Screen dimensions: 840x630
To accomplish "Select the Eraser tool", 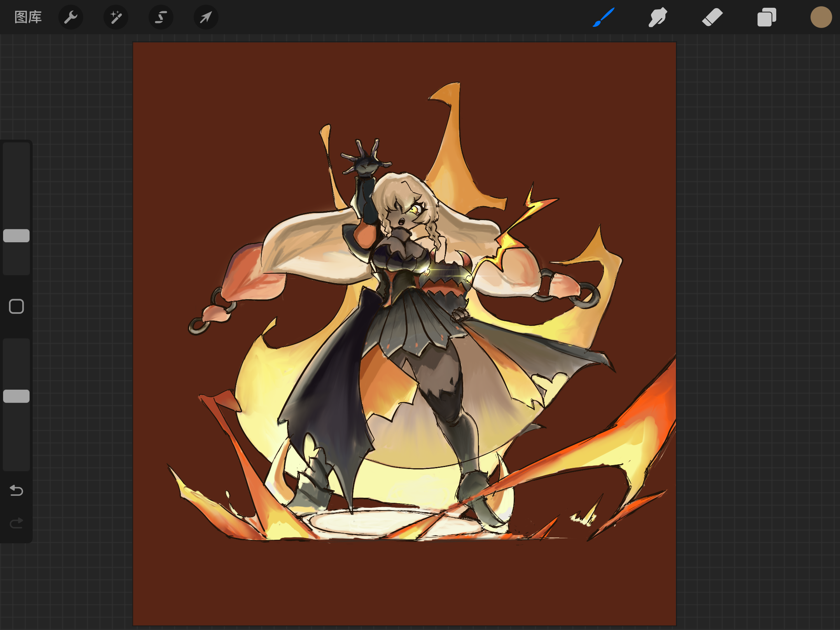I will pyautogui.click(x=712, y=17).
